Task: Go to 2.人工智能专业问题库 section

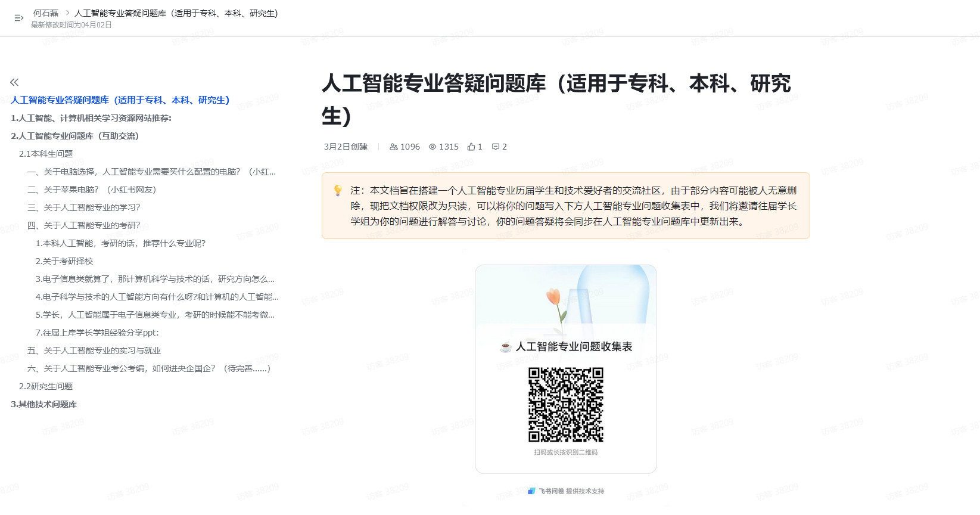Action: 74,136
